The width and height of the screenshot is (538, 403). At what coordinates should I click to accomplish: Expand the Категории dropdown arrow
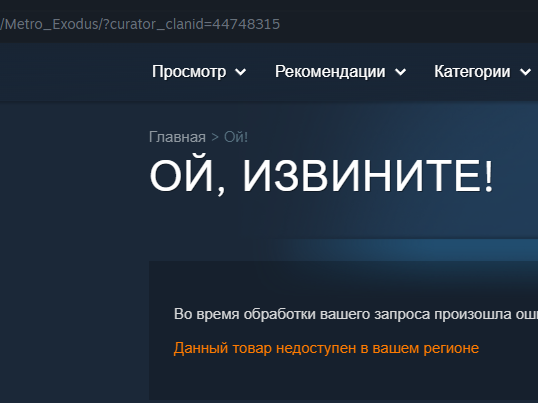[525, 72]
